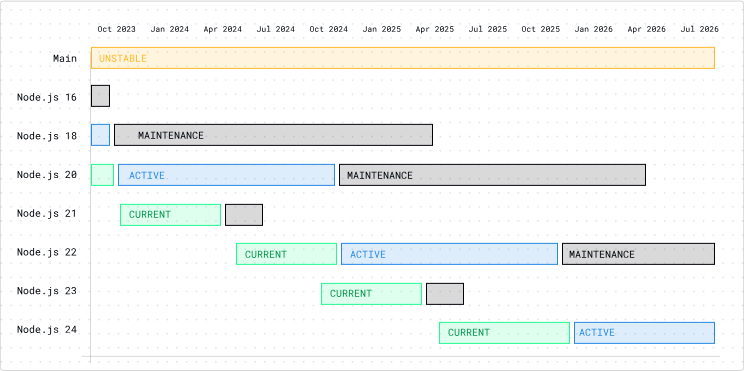Select the Jul 2025 axis label
This screenshot has height=371, width=744.
488,29
